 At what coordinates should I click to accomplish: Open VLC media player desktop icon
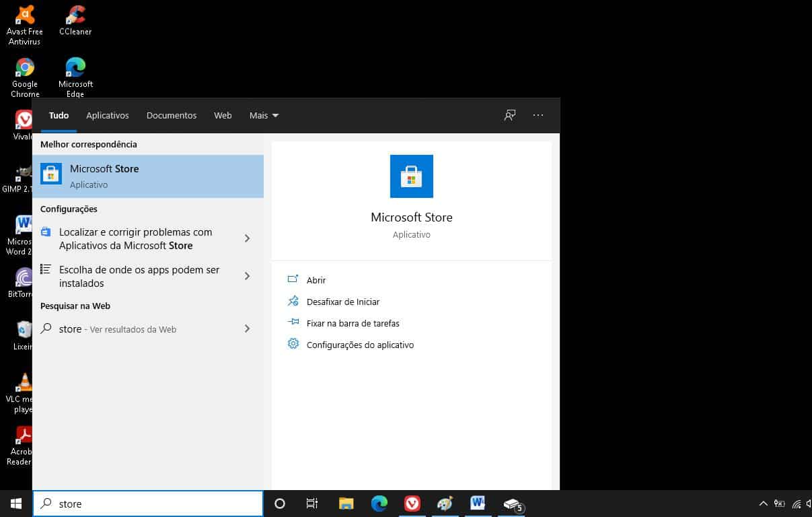[20, 393]
